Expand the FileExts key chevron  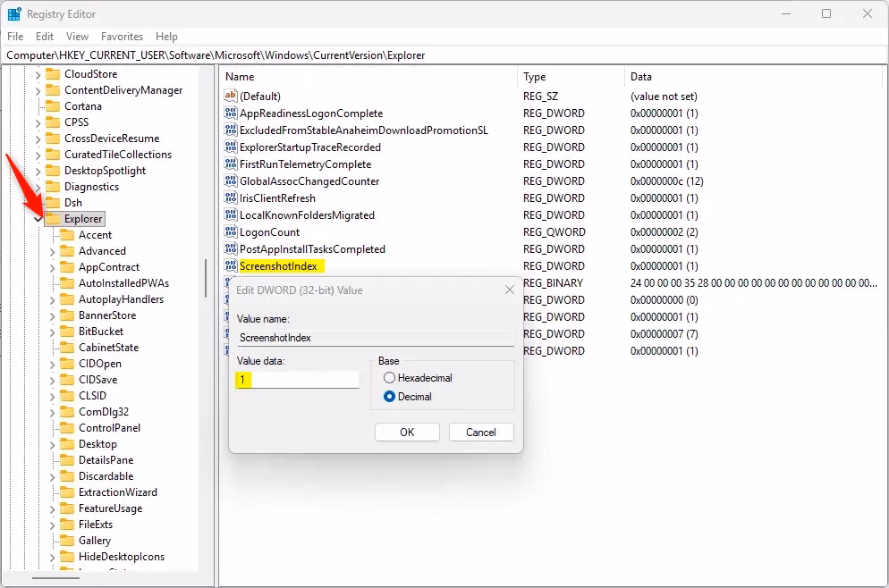click(53, 525)
